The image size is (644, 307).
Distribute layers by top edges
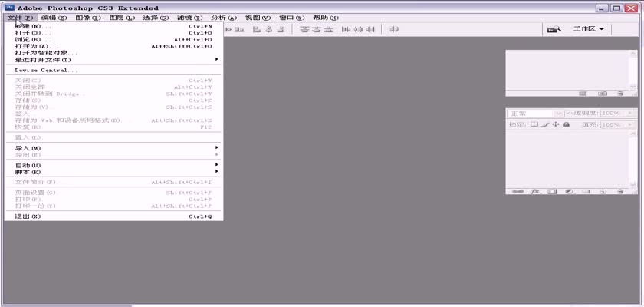304,30
